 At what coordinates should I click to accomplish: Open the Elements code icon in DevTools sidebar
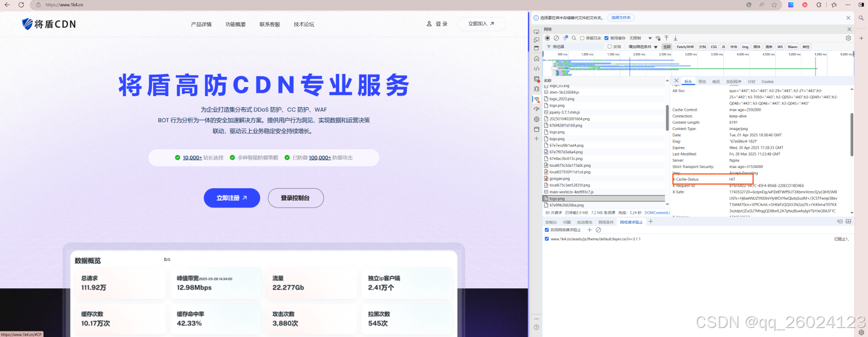pos(536,68)
